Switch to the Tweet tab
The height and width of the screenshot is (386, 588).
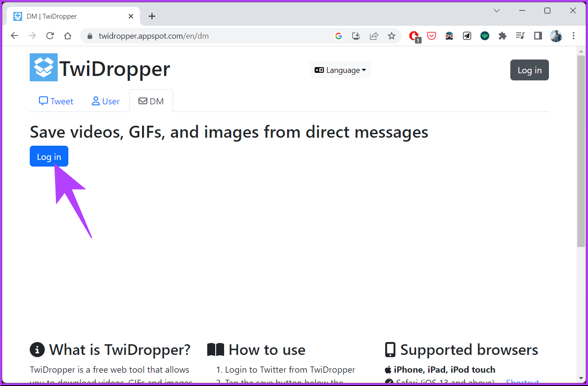click(x=56, y=101)
